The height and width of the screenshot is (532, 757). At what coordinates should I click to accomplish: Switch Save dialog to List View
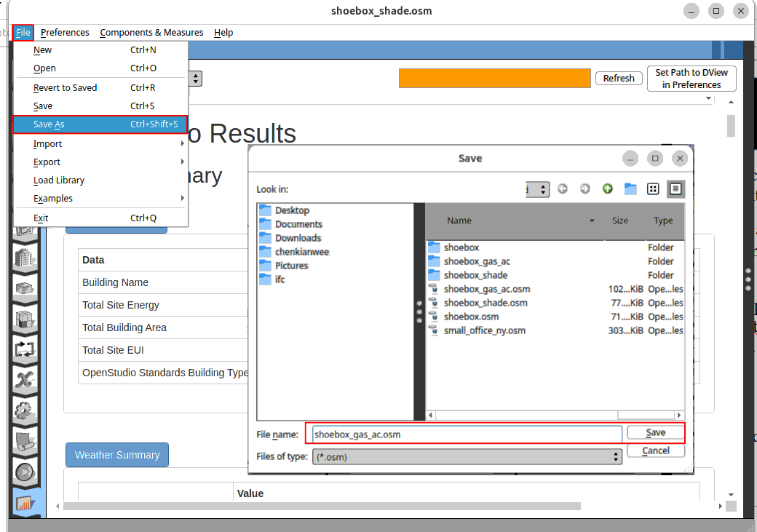point(653,189)
